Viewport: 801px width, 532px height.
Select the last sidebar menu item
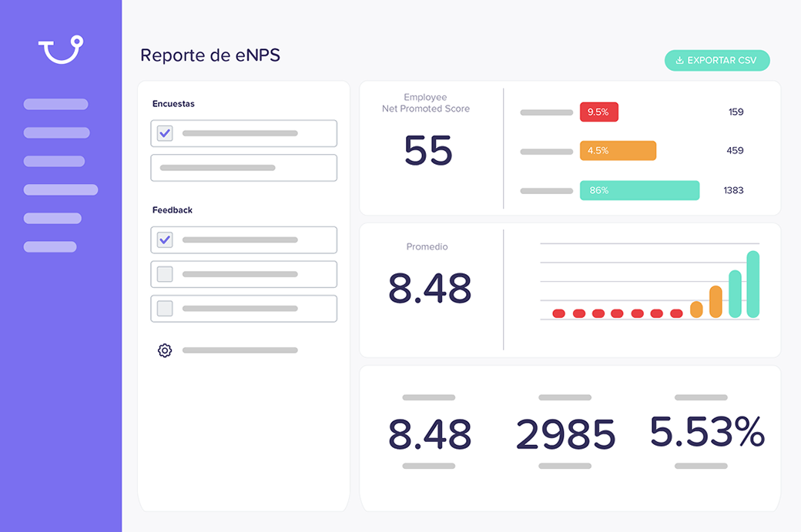pyautogui.click(x=50, y=246)
